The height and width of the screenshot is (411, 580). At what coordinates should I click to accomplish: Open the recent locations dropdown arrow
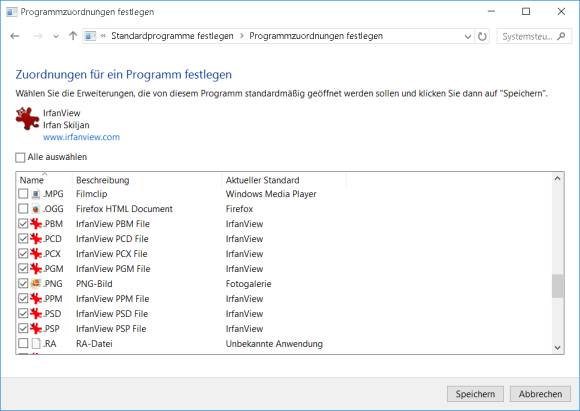56,36
